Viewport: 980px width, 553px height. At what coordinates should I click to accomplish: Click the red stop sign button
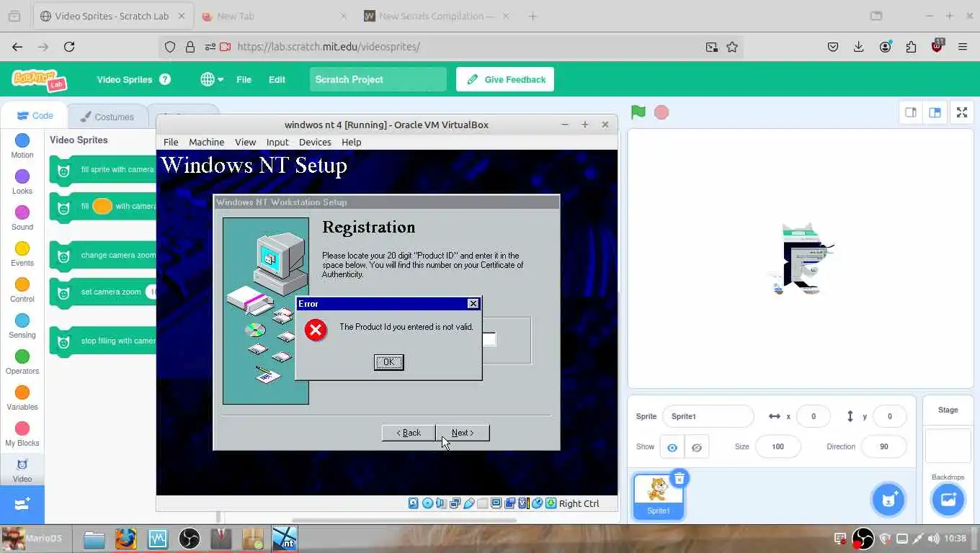point(661,112)
